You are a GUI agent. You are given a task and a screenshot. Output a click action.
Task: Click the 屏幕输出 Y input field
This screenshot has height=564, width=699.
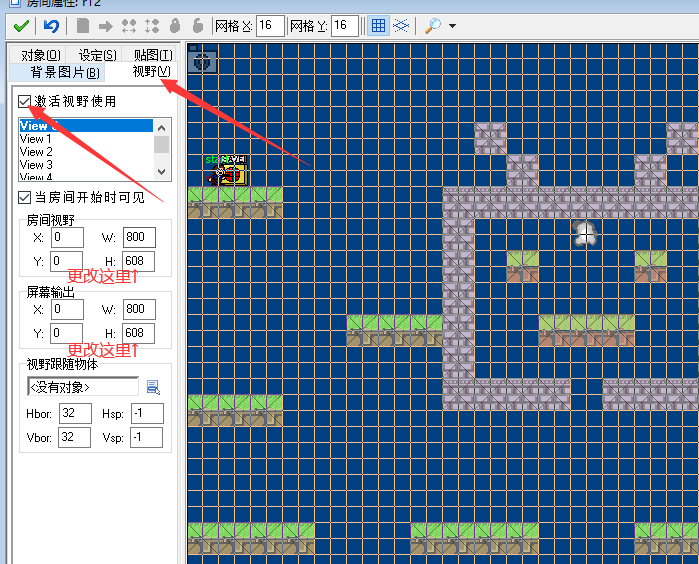[x=66, y=333]
